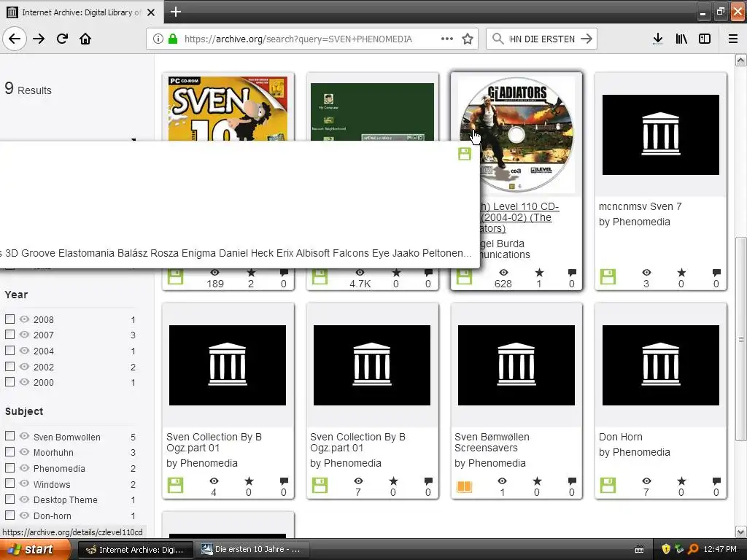Reload the current page

62,39
